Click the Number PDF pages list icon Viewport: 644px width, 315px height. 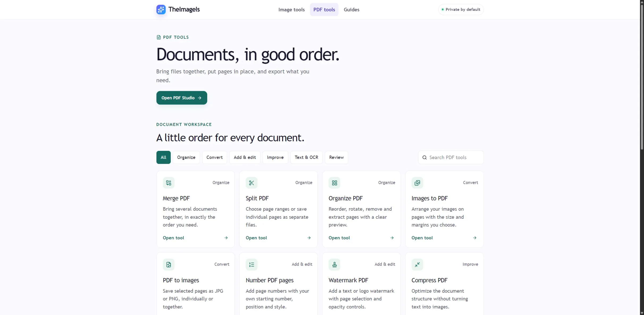(x=252, y=265)
